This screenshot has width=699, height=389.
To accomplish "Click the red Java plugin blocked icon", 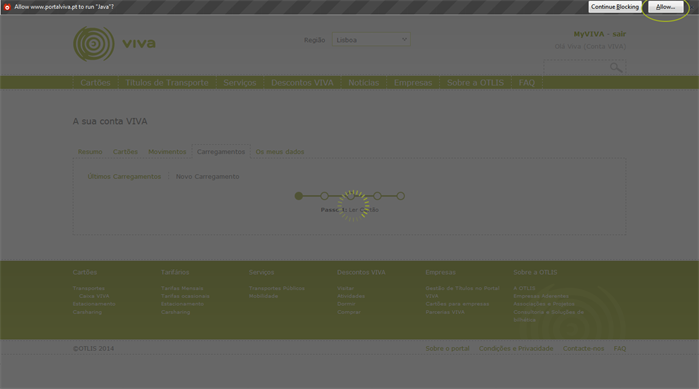I will click(x=7, y=7).
